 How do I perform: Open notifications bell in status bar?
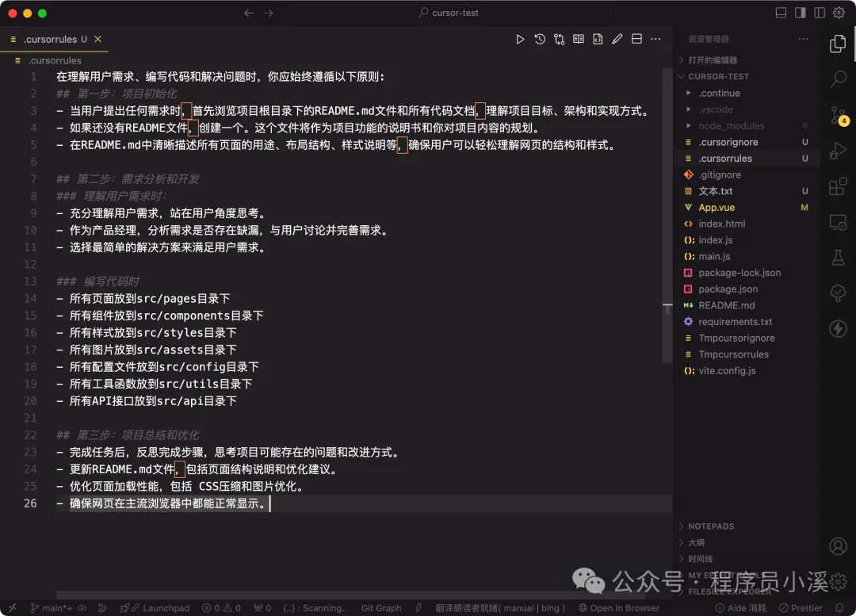click(x=839, y=608)
